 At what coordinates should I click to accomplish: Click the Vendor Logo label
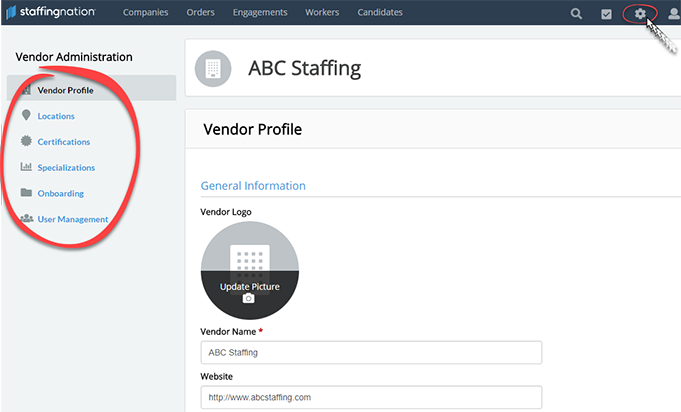[x=226, y=212]
